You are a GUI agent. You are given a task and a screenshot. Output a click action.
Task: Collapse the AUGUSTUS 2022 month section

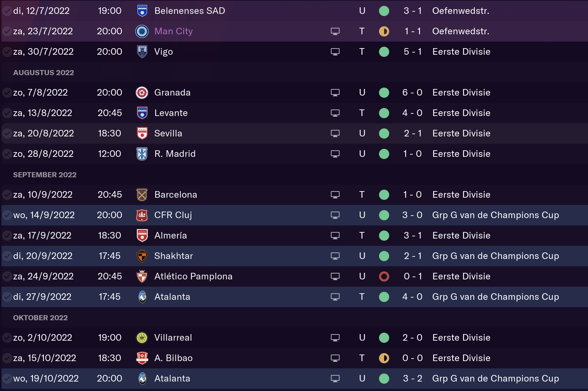(43, 73)
